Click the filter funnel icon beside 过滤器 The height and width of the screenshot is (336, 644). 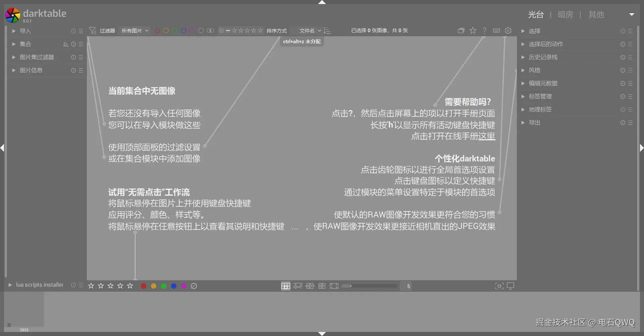[92, 31]
